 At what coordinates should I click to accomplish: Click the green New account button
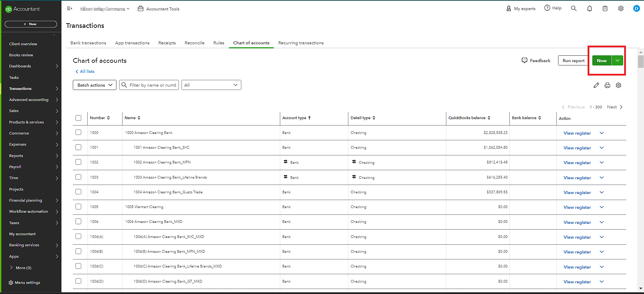(602, 60)
